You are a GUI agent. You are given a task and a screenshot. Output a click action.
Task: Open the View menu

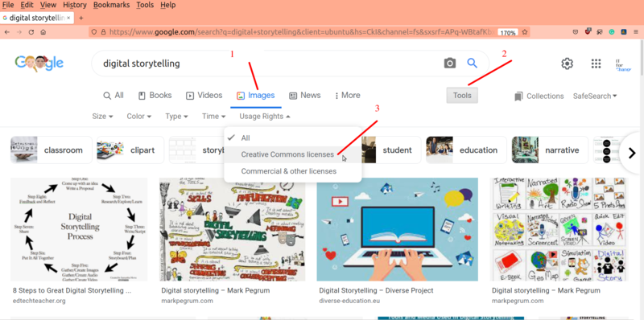click(48, 5)
